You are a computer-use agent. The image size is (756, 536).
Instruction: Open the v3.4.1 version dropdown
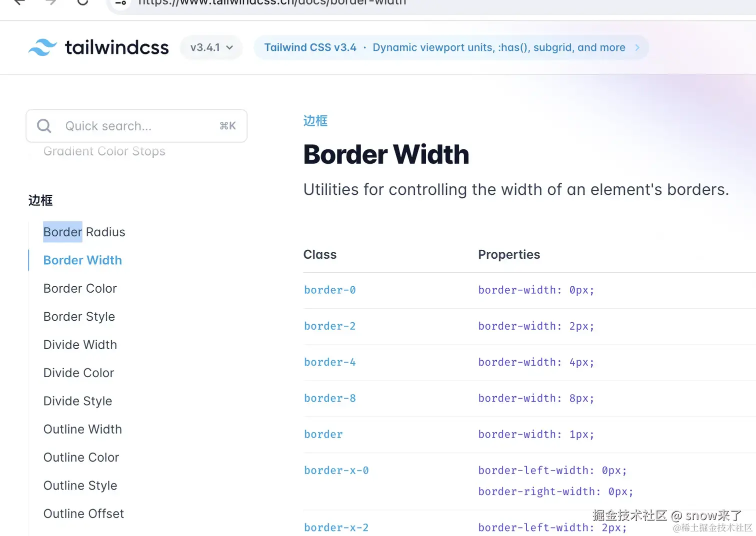(211, 47)
